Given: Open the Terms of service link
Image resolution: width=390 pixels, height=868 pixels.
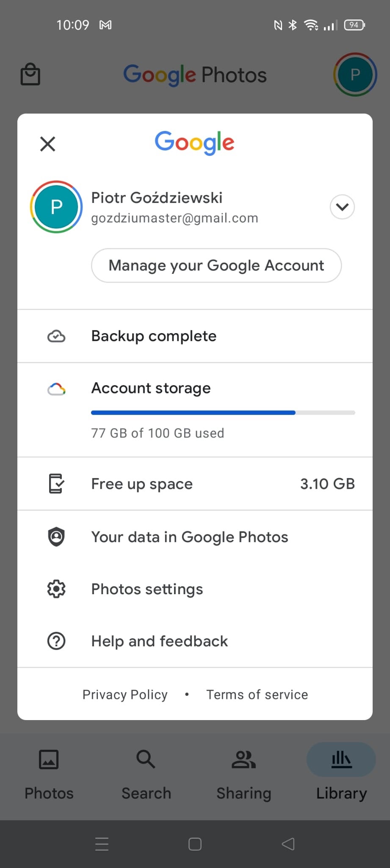Looking at the screenshot, I should point(257,695).
